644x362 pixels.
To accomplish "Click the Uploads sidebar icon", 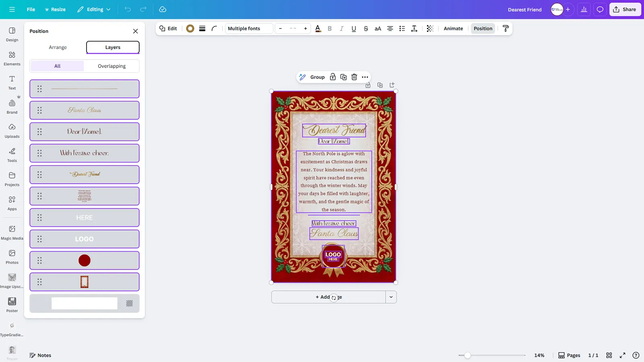I will click(x=12, y=131).
